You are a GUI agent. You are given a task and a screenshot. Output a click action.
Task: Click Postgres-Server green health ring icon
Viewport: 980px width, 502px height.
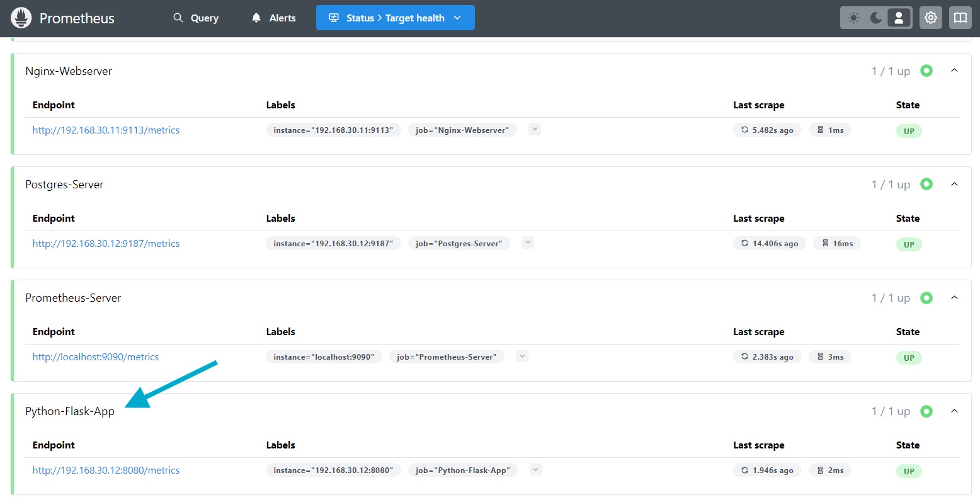click(926, 184)
